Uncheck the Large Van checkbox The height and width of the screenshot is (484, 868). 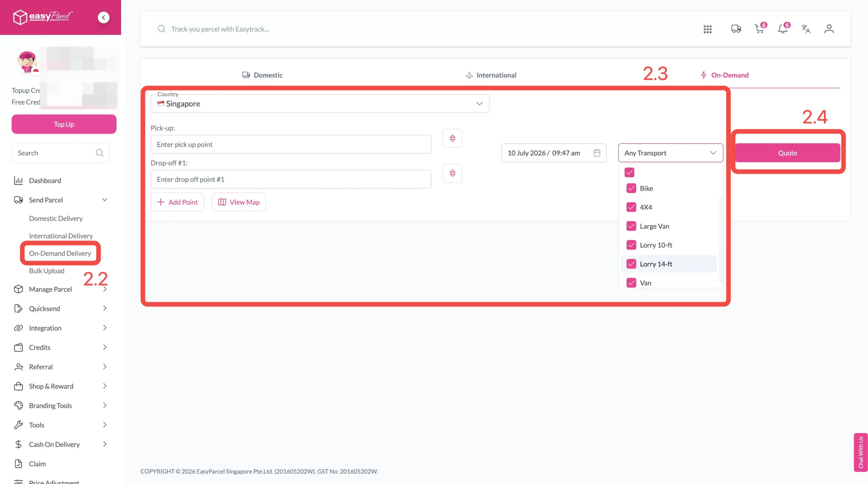[x=631, y=226]
